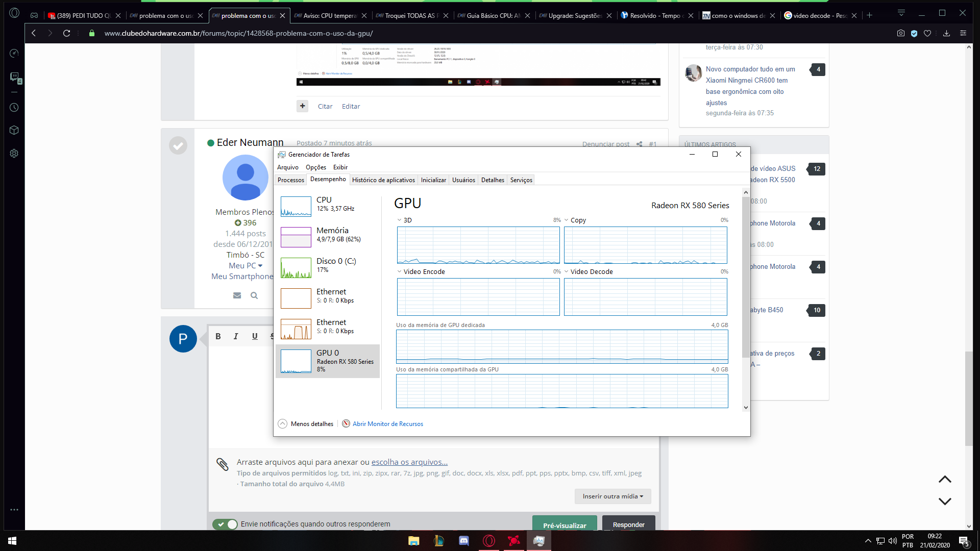Expand the Video Decode engine dropdown
The image size is (980, 551).
pos(567,272)
